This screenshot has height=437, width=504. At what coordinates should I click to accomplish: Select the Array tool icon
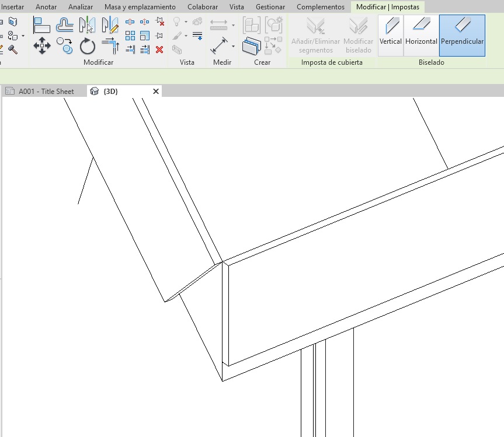pos(130,36)
